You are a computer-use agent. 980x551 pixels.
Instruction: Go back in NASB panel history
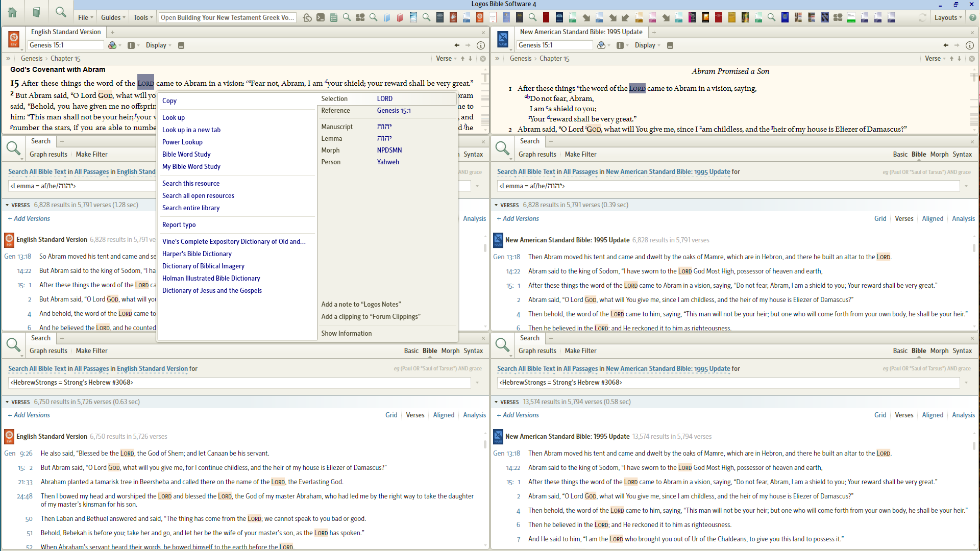tap(946, 45)
